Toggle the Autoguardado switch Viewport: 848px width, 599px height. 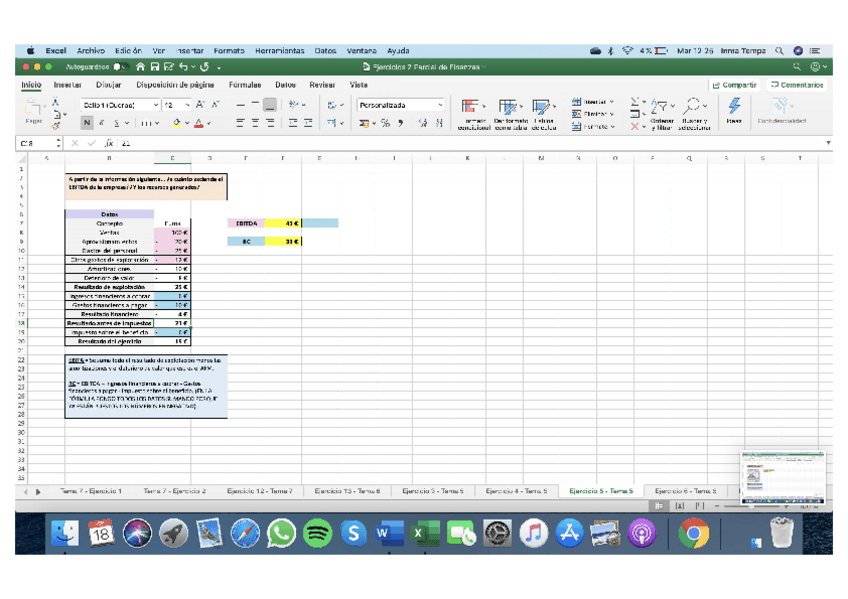pyautogui.click(x=121, y=67)
